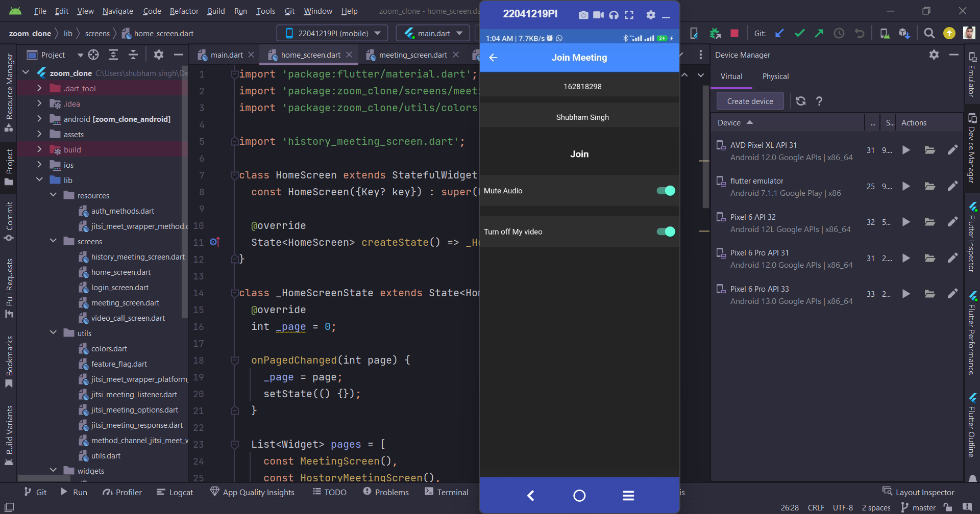Open Layout Inspector tool window

point(918,492)
